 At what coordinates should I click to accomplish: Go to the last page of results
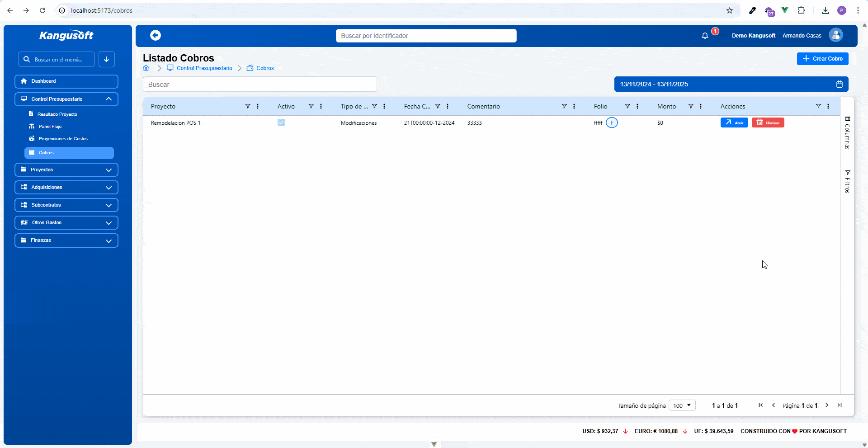pos(840,405)
